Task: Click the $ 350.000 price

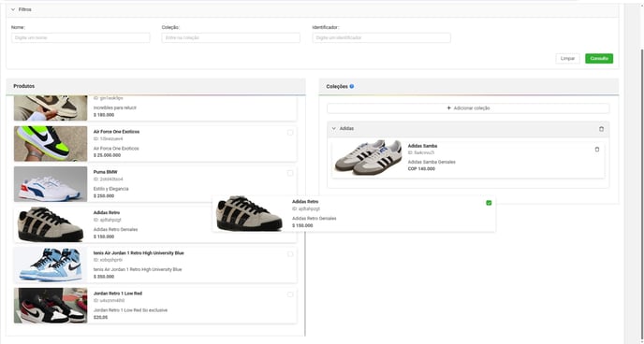Action: coord(104,277)
